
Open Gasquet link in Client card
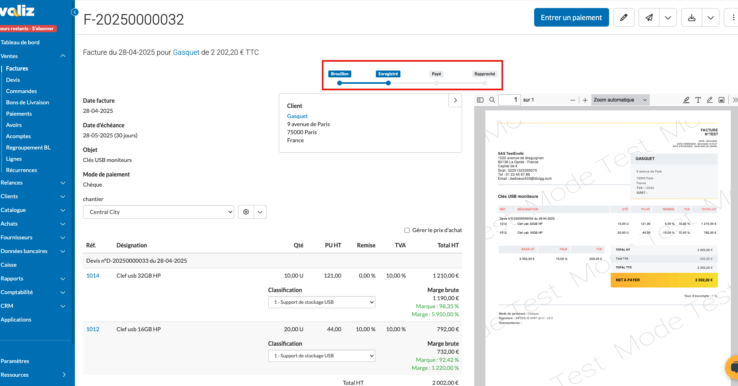coord(297,116)
